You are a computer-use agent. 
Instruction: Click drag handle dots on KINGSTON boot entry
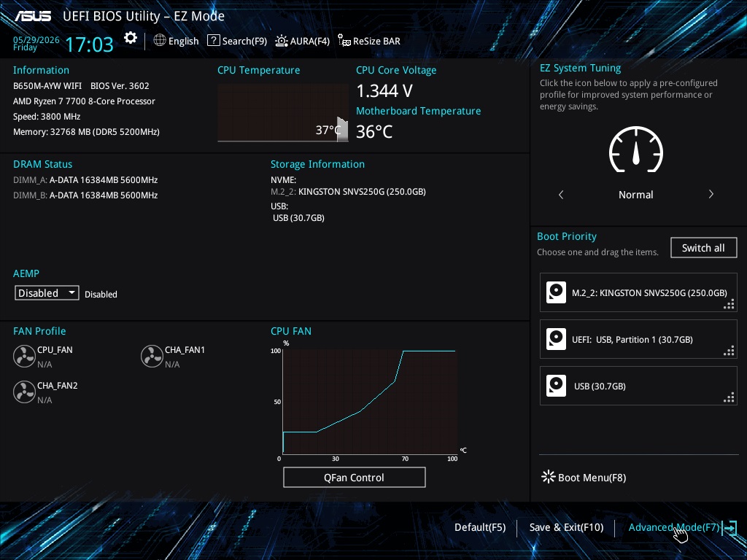pyautogui.click(x=729, y=305)
